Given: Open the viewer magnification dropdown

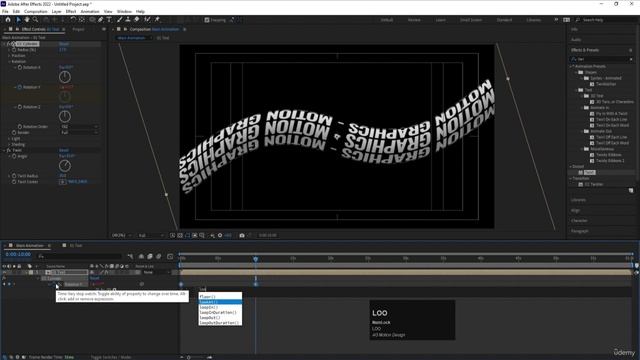Looking at the screenshot, I should [x=122, y=236].
